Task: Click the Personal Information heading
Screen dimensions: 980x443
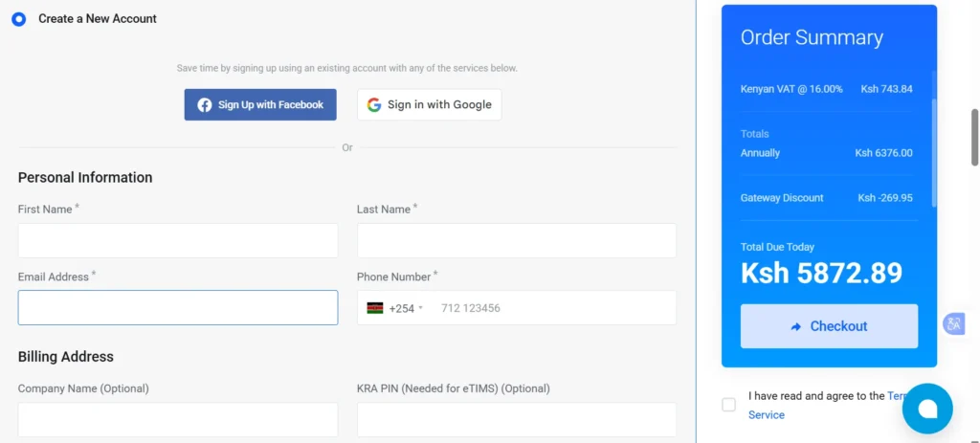Action: [85, 177]
